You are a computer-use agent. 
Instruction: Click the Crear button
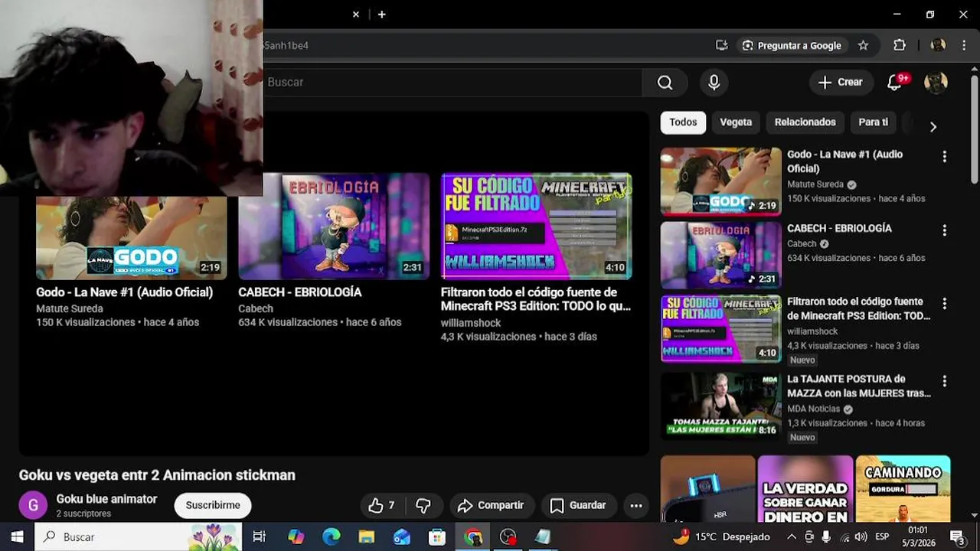coord(841,83)
